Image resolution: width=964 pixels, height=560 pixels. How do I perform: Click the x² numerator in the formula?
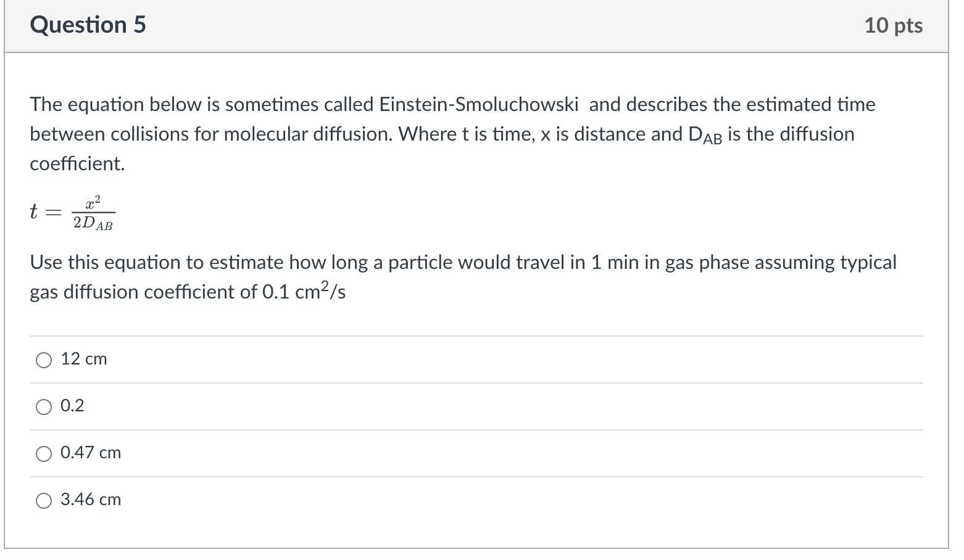coord(93,202)
